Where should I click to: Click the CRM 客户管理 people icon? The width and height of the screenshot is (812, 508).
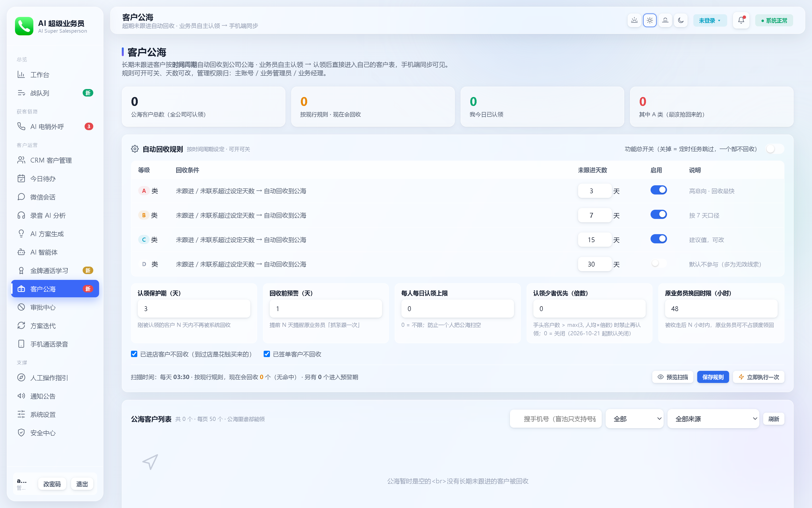click(x=21, y=160)
